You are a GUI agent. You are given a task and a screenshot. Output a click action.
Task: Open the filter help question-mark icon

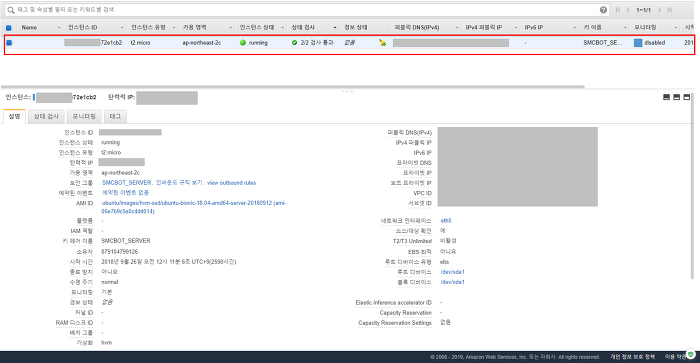603,10
